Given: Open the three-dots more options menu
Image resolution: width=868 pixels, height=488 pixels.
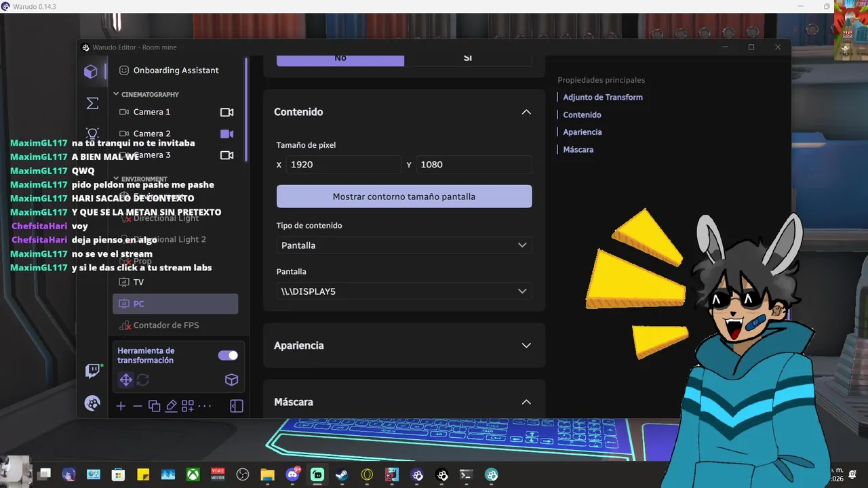Looking at the screenshot, I should (205, 406).
